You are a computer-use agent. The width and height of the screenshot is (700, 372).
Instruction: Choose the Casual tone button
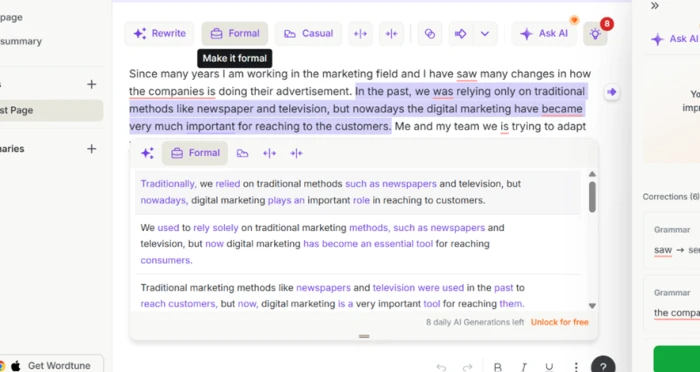tap(308, 33)
